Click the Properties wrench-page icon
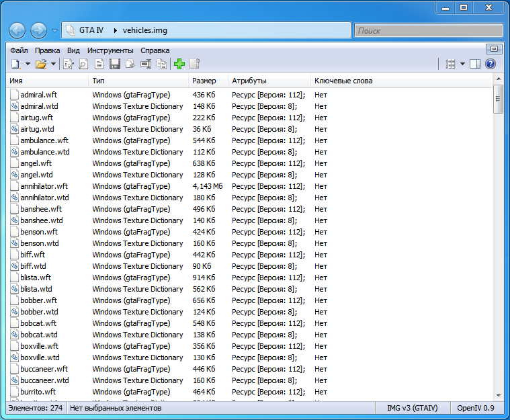Screen dimensions: 510x420 195,64
